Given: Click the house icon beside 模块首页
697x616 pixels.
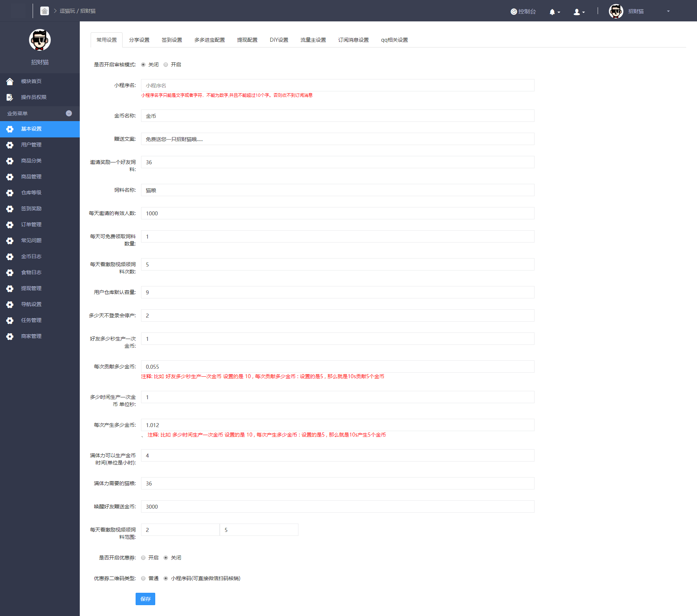Looking at the screenshot, I should pos(10,81).
